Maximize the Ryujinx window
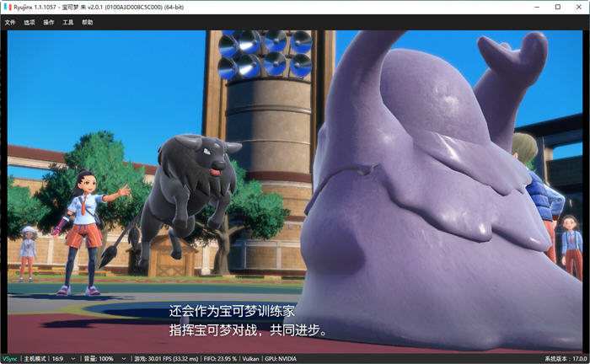The width and height of the screenshot is (590, 364). (558, 7)
